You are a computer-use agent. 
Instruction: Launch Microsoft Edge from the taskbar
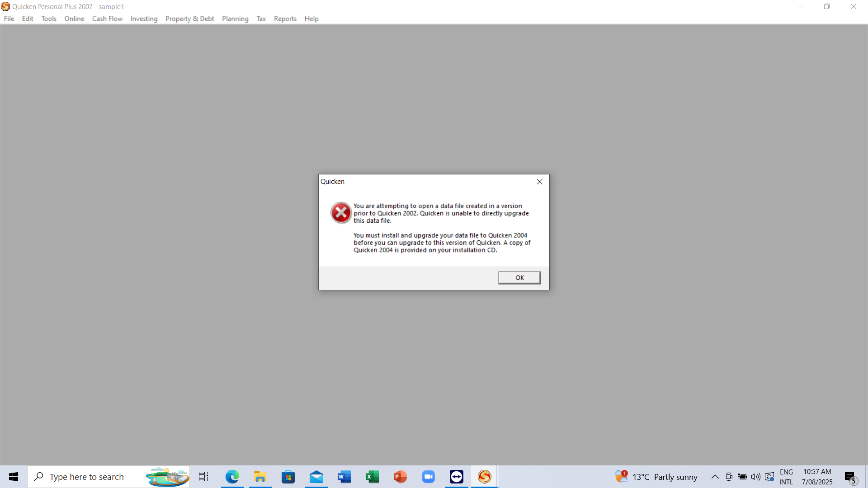pyautogui.click(x=232, y=477)
